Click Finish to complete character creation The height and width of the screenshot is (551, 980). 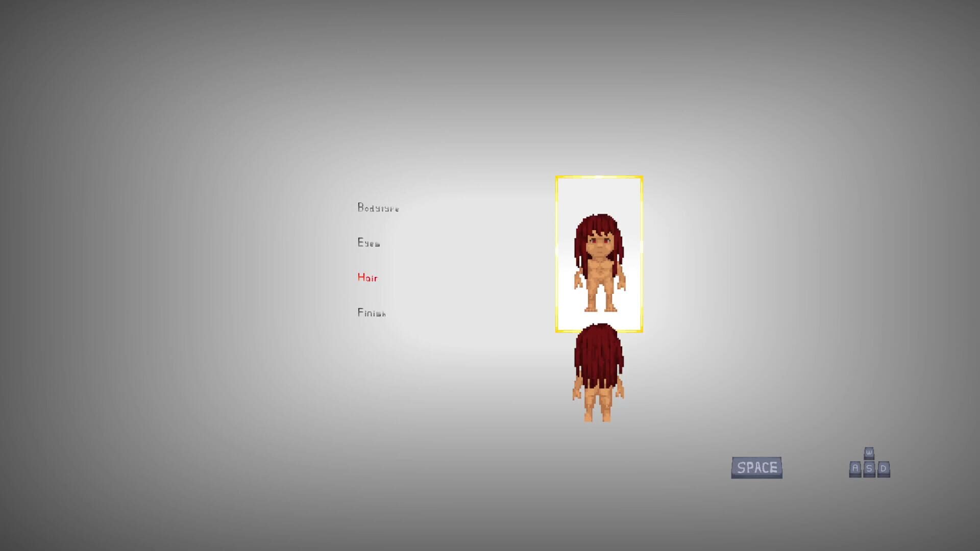click(x=371, y=313)
